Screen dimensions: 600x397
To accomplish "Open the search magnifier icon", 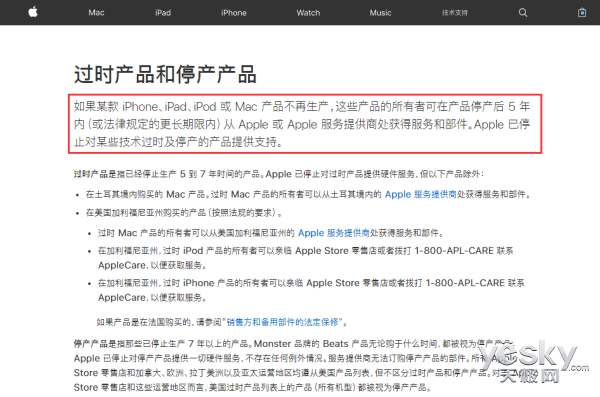I will point(523,13).
